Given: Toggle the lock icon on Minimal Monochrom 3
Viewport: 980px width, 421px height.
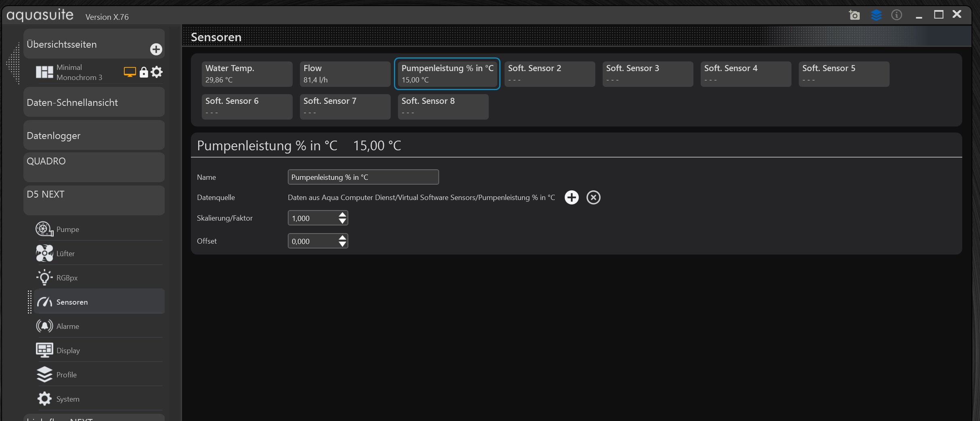Looking at the screenshot, I should coord(143,72).
